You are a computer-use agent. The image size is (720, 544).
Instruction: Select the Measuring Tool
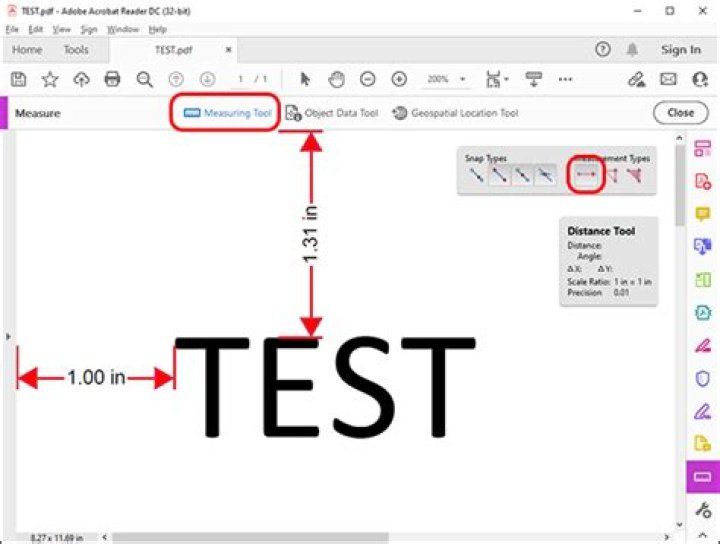click(x=228, y=113)
